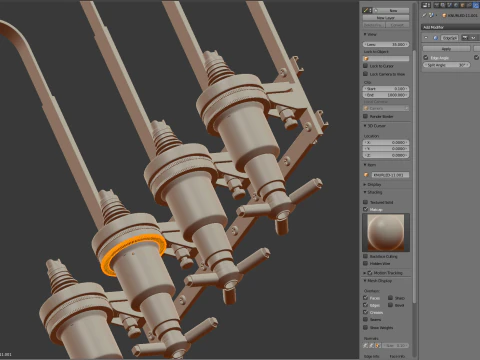This screenshot has height=360, width=480.
Task: Click the object icon beside the Item name field
Action: click(x=366, y=175)
